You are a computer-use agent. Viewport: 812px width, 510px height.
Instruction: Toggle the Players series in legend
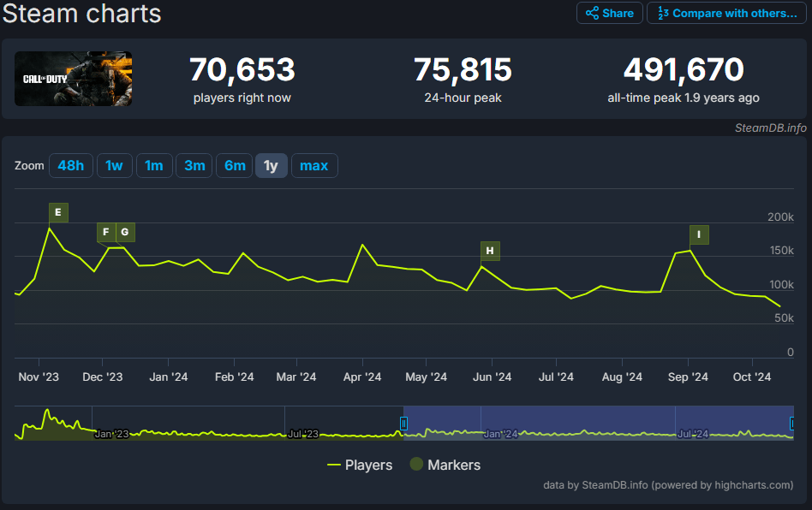(360, 465)
